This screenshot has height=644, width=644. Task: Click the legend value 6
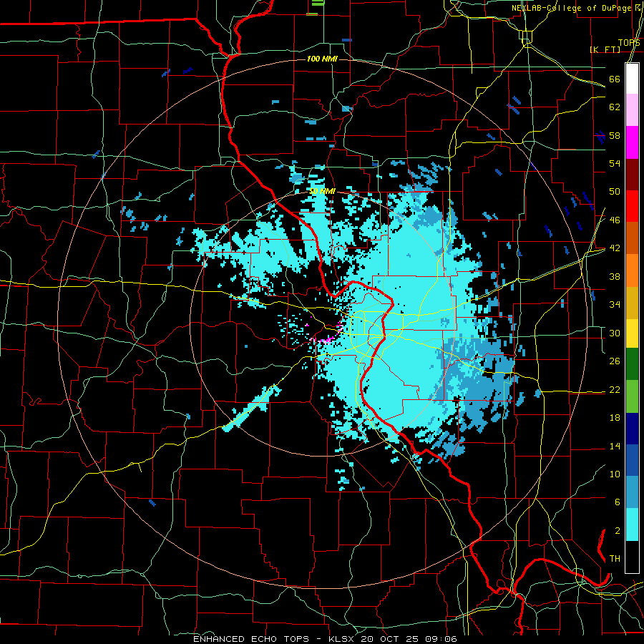pos(617,502)
